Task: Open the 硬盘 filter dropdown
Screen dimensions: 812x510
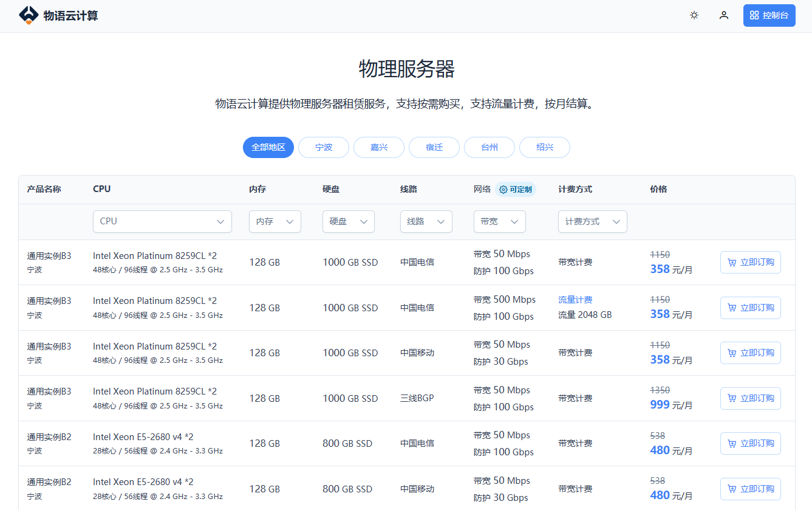Action: click(349, 221)
